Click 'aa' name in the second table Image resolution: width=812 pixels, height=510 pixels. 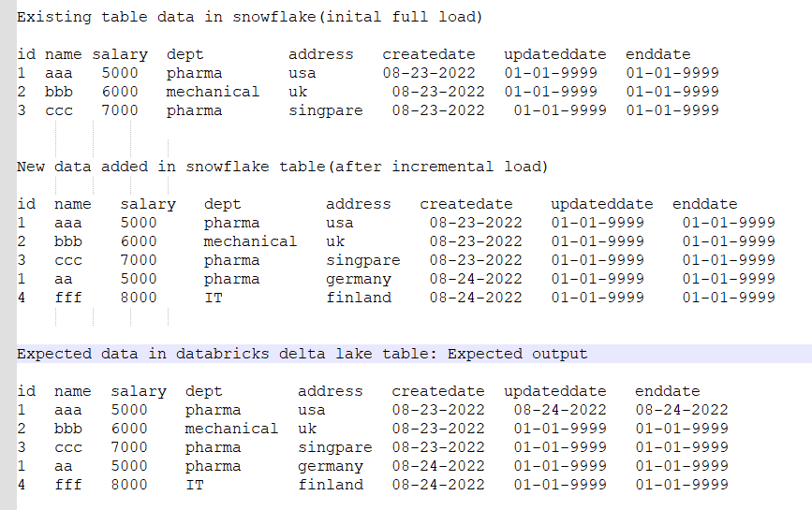point(63,279)
